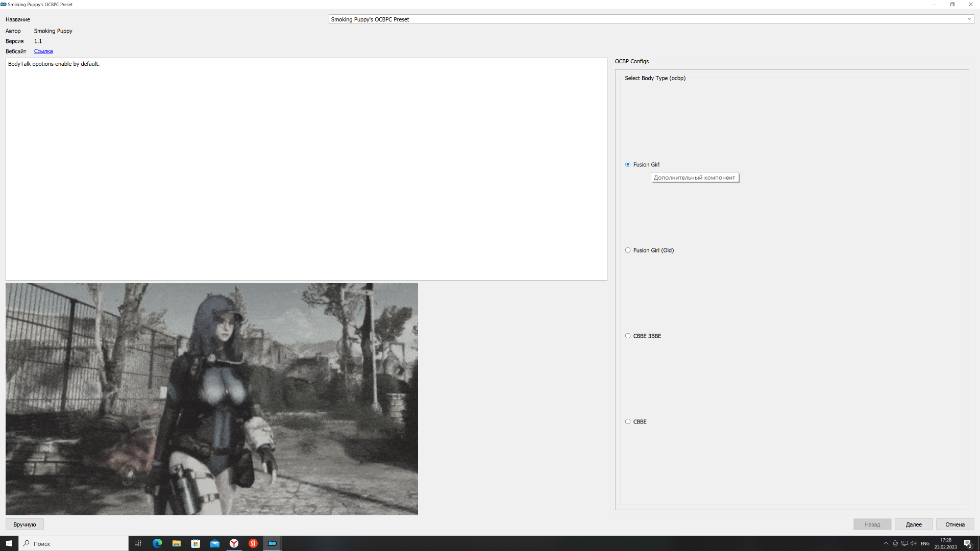
Task: Open the Mail app in the taskbar
Action: 215,543
